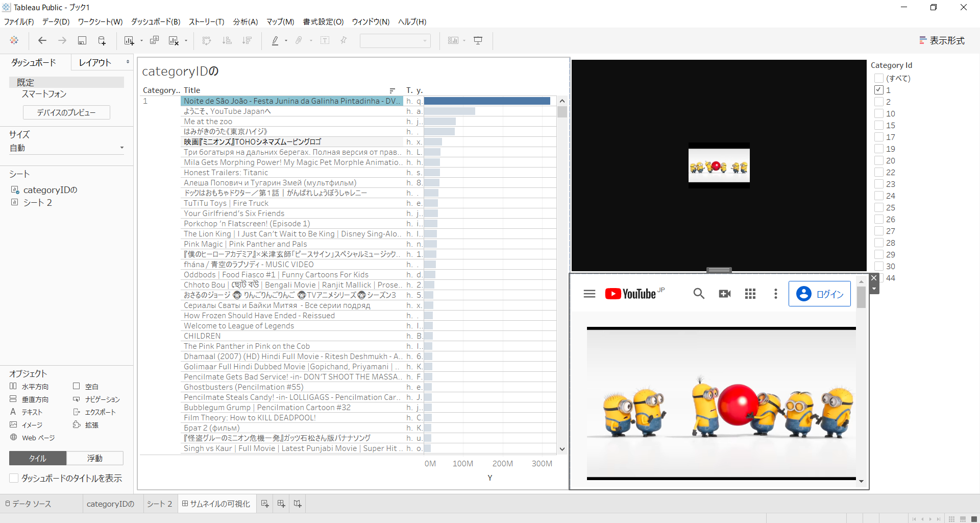Check Category Id 10 filter
Viewport: 980px width, 523px height.
[x=879, y=113]
